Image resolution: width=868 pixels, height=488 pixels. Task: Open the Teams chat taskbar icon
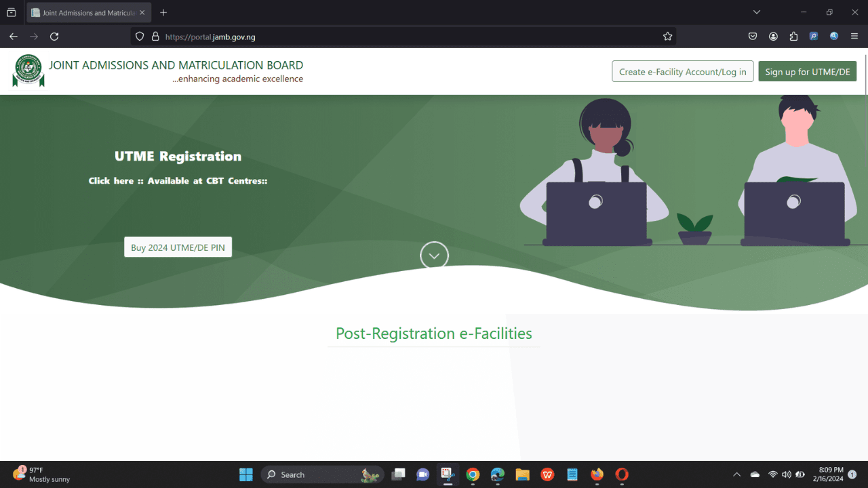point(423,474)
